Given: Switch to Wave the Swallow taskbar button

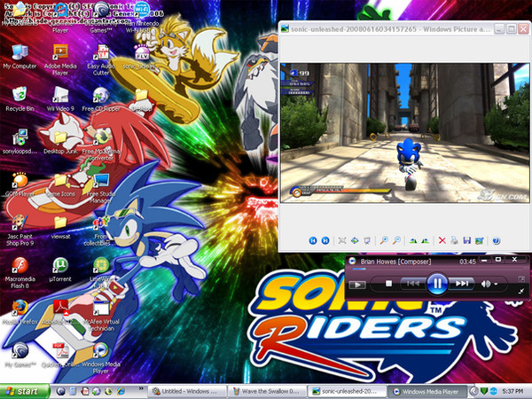Looking at the screenshot, I should [x=268, y=392].
